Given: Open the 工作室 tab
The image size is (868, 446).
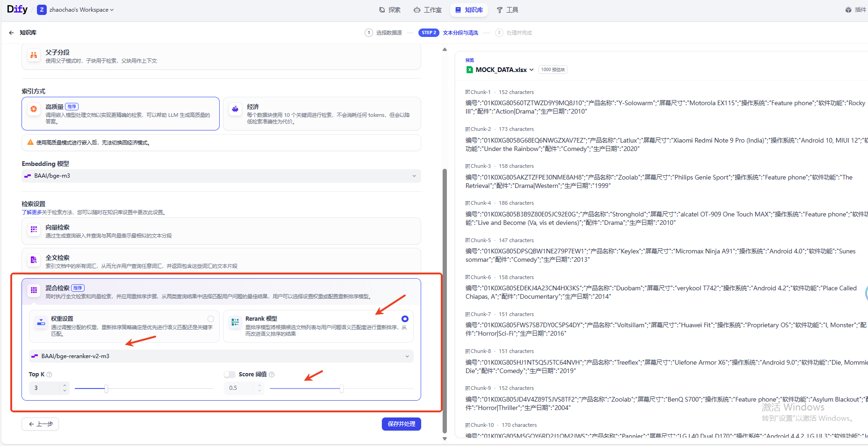Looking at the screenshot, I should (428, 10).
